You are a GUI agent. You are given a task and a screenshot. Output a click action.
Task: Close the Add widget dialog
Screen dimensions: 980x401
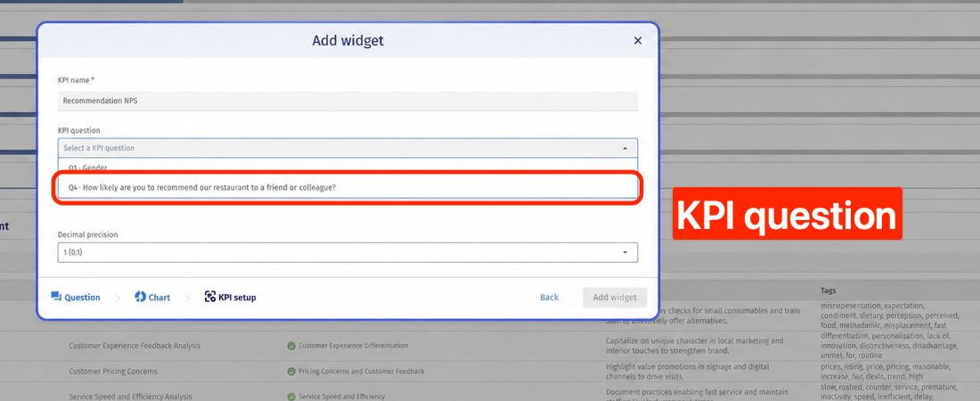pyautogui.click(x=638, y=41)
